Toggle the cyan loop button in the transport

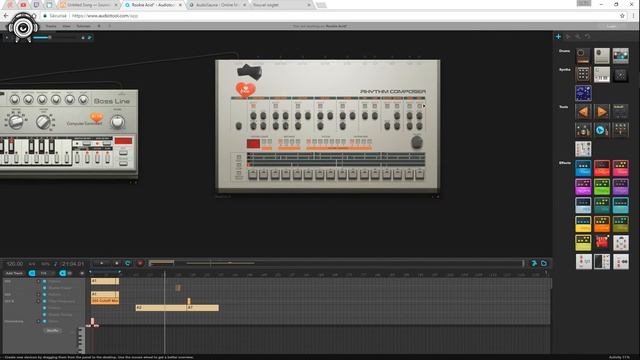[128, 263]
